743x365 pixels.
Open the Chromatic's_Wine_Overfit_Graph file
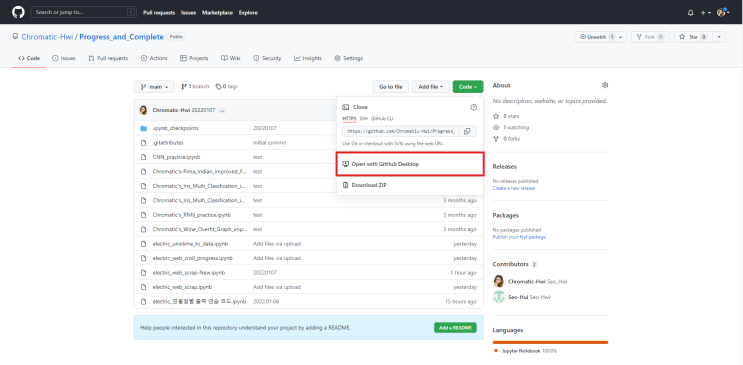[x=199, y=229]
